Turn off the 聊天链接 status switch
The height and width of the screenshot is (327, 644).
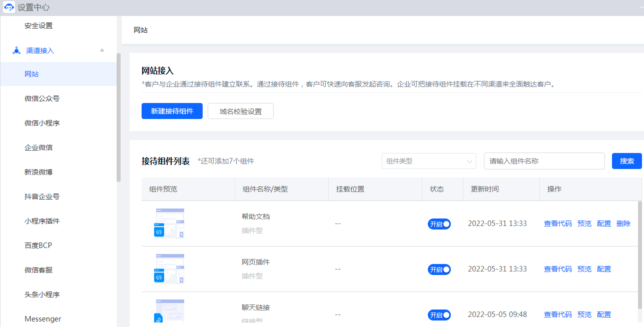(x=439, y=315)
